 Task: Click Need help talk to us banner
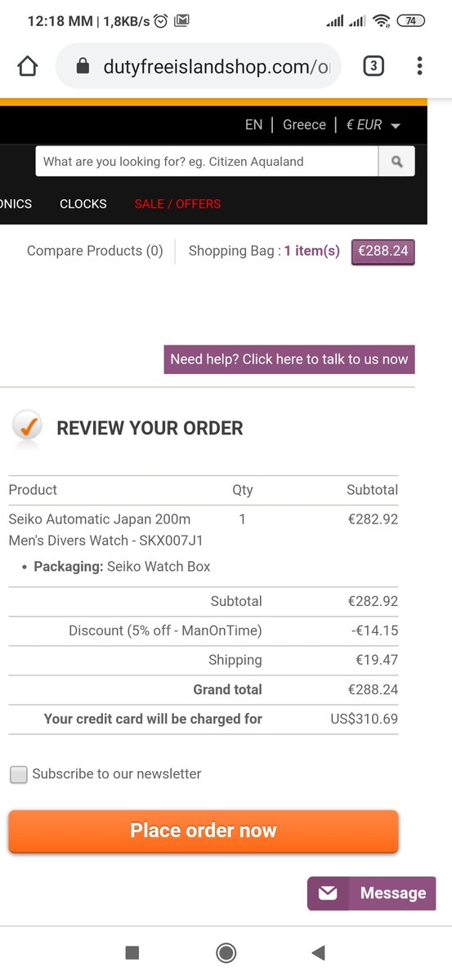point(289,359)
